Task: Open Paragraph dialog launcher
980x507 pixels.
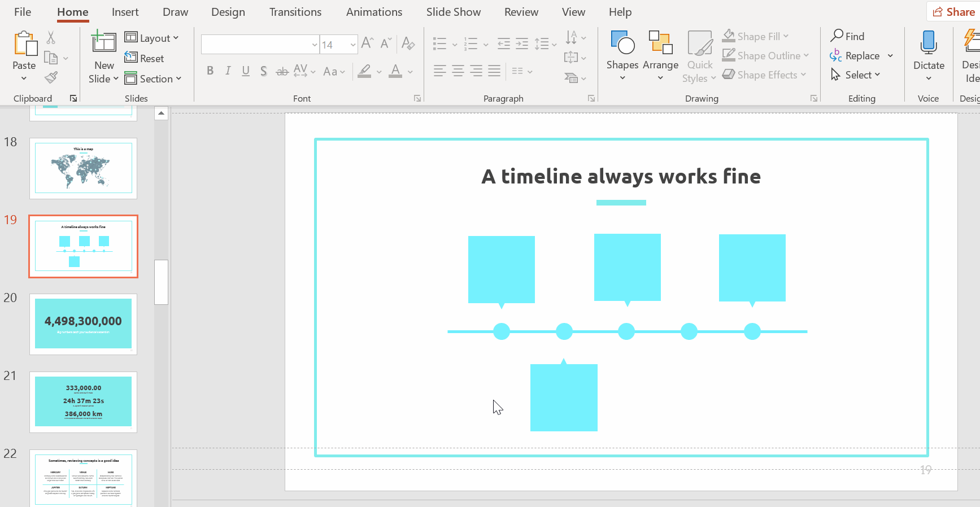Action: coord(591,98)
